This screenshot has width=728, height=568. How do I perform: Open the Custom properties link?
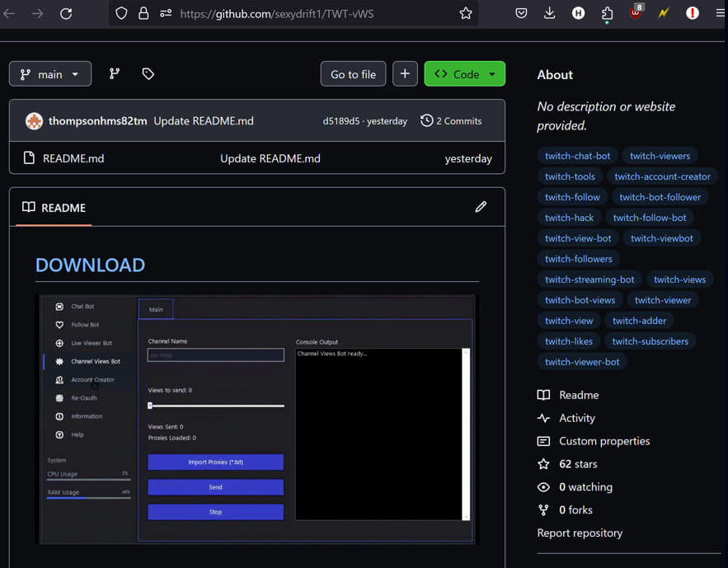click(604, 441)
